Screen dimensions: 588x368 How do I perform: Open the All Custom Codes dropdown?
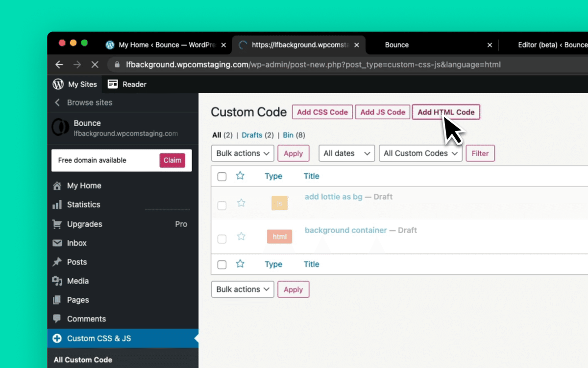pyautogui.click(x=421, y=153)
